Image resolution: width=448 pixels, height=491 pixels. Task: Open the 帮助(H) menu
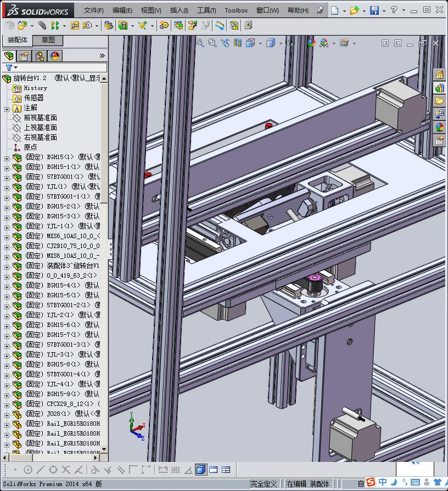pos(298,10)
